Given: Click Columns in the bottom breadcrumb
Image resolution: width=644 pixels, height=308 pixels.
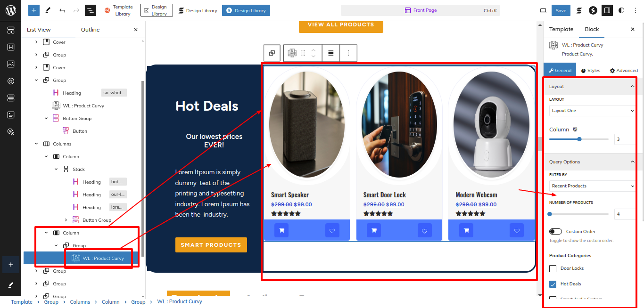Looking at the screenshot, I should (80, 302).
